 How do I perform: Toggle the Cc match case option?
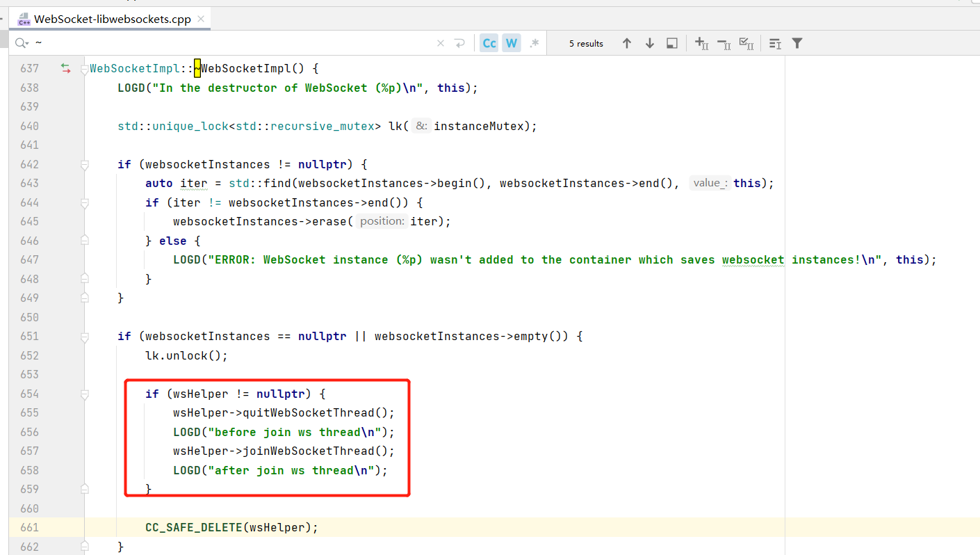[x=489, y=42]
